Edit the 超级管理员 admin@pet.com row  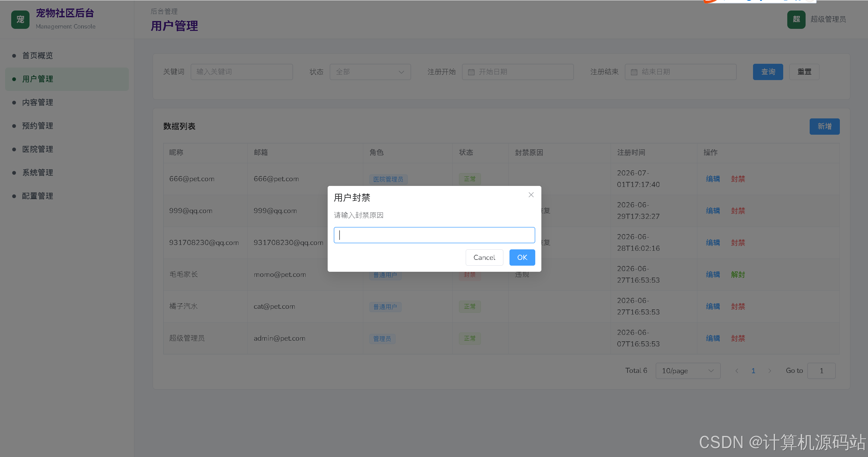pos(713,338)
